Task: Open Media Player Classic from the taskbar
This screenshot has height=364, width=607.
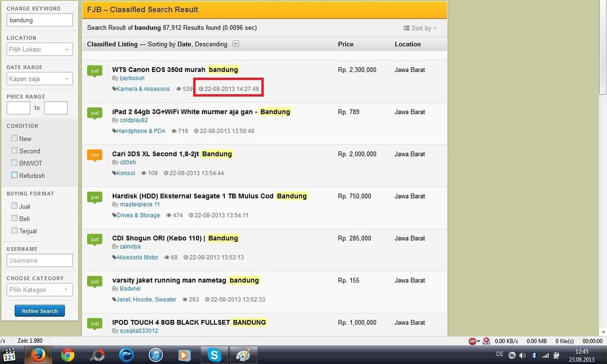Action: click(x=9, y=355)
